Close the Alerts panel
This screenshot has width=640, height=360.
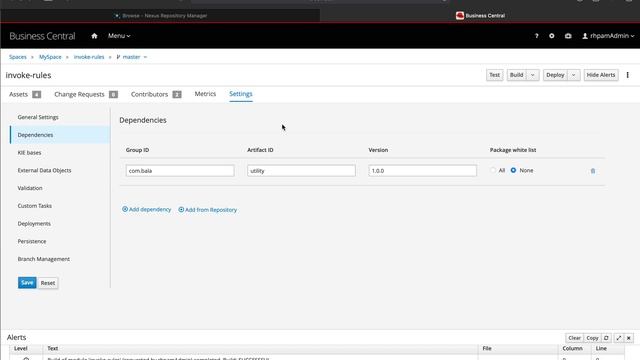(629, 338)
